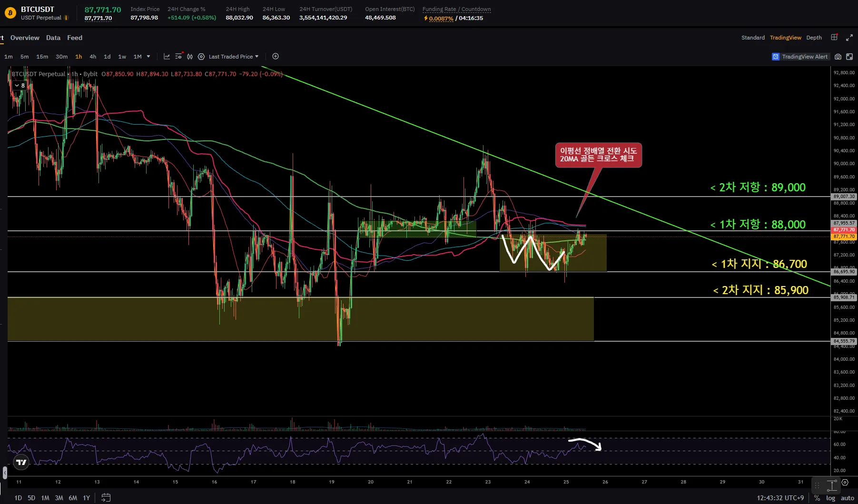This screenshot has height=504, width=858.
Task: Expand the collapsed indicators legend showing 8
Action: point(20,86)
